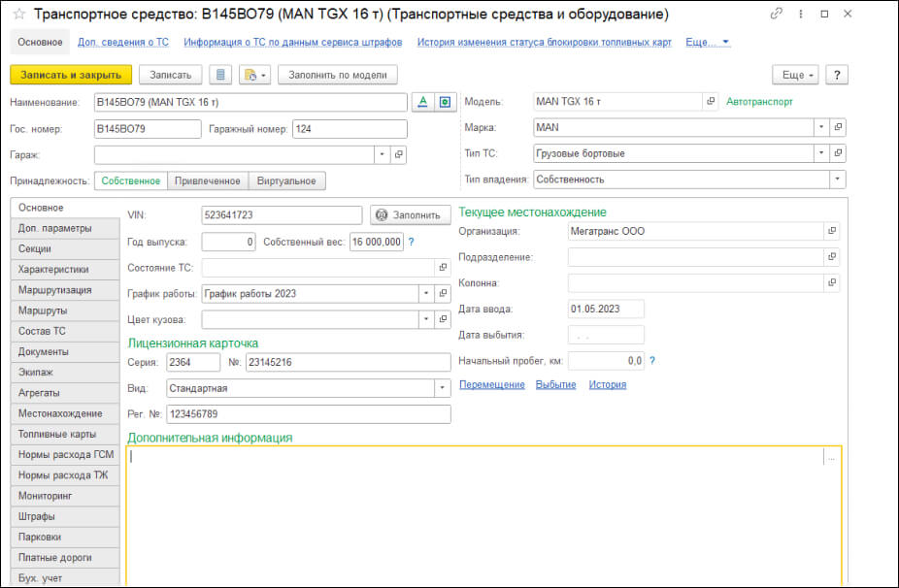This screenshot has height=588, width=899.
Task: Click Заполнить button next to VIN
Action: [411, 214]
